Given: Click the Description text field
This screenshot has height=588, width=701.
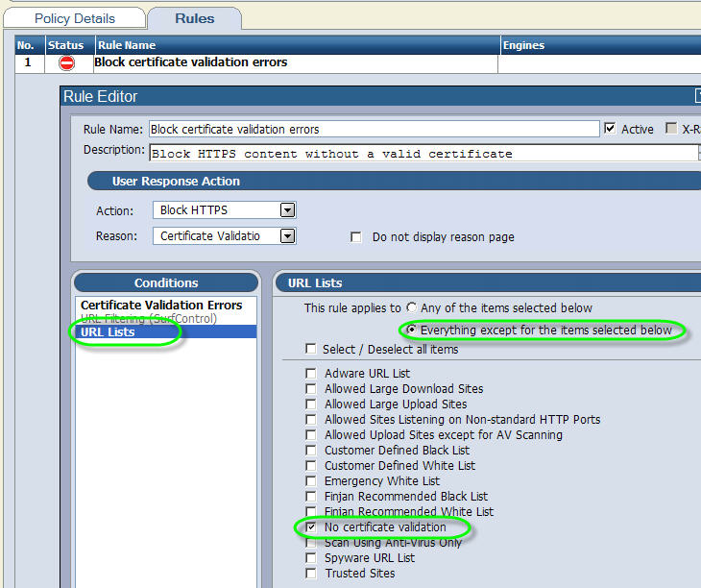Looking at the screenshot, I should (422, 153).
